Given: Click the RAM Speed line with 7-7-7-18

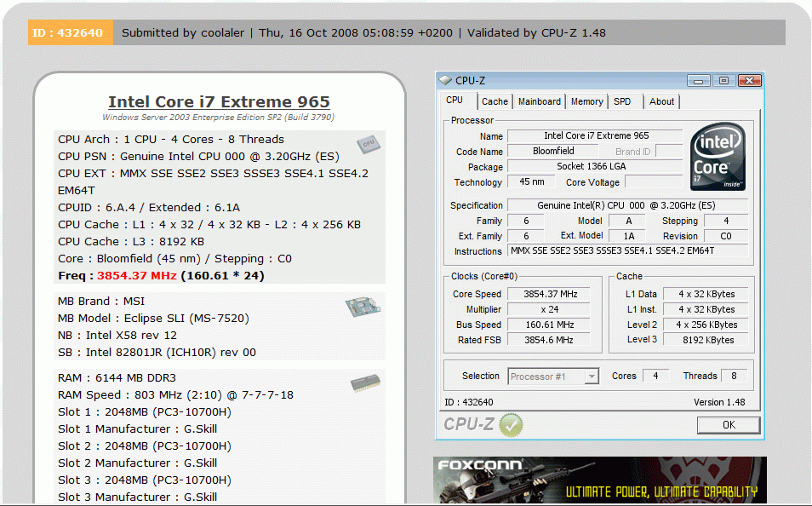Looking at the screenshot, I should point(175,395).
